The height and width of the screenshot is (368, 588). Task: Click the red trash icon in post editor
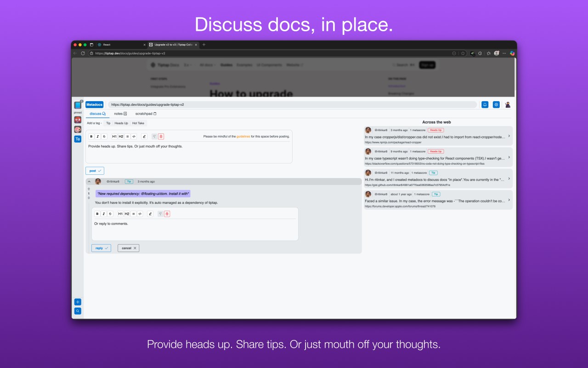[161, 137]
